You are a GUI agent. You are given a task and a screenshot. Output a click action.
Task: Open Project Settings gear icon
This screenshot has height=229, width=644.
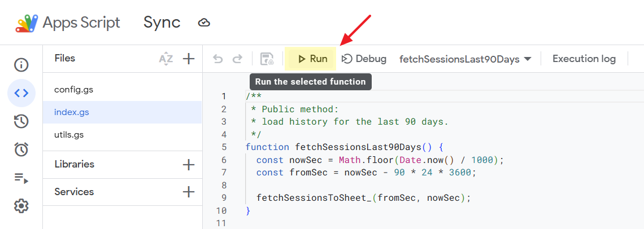coord(21,206)
